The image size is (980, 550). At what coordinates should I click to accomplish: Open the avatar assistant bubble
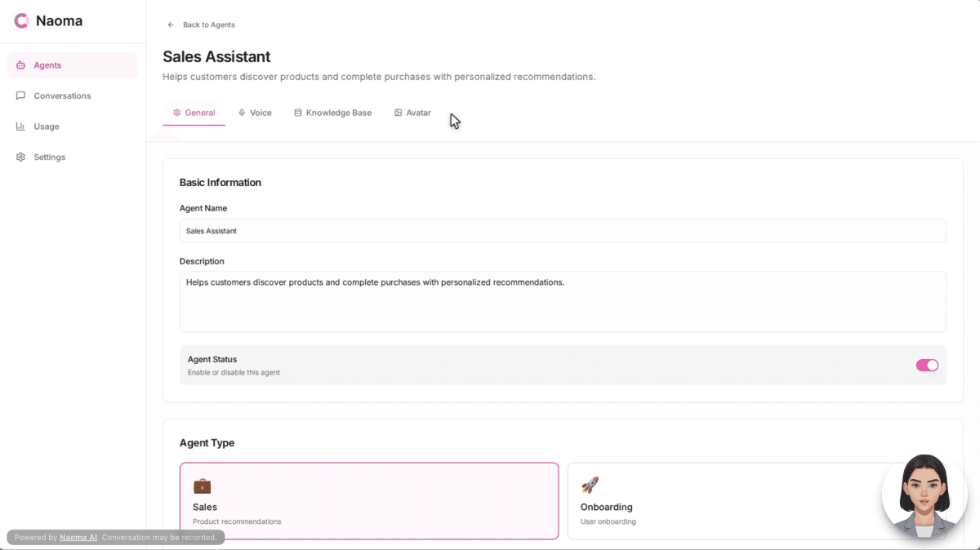click(924, 496)
